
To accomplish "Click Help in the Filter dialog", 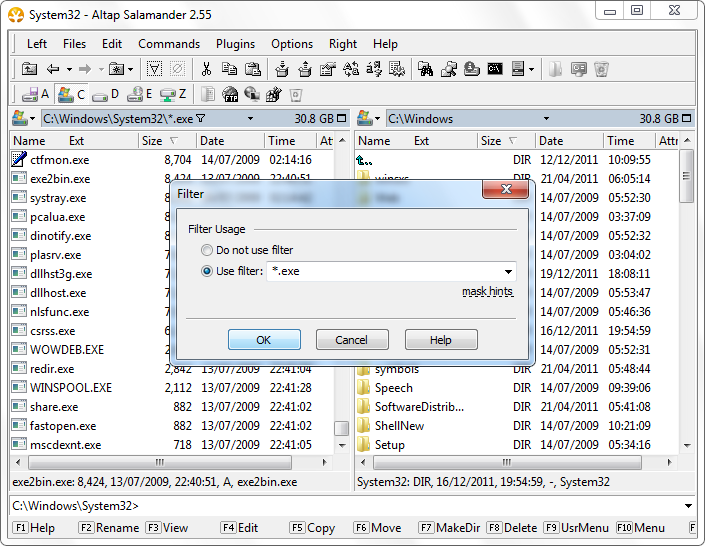I will pos(441,340).
